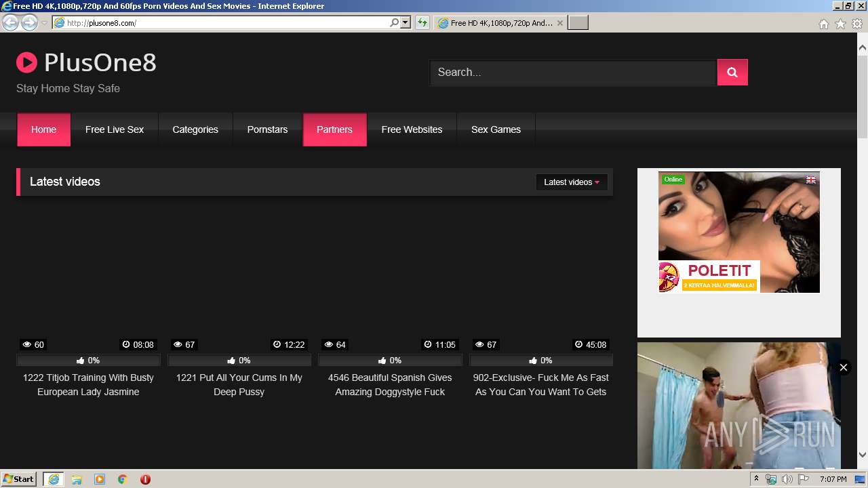Click the Latest videos section heading

[x=65, y=182]
